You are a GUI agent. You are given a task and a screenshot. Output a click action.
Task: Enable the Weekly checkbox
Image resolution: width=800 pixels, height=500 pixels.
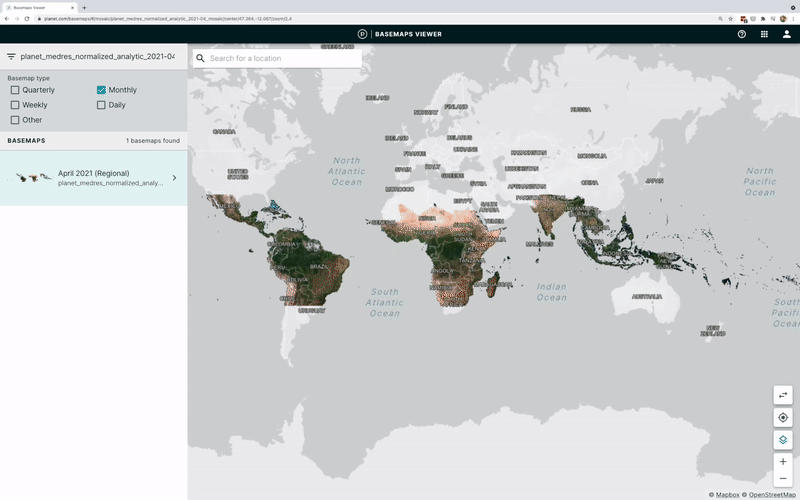(15, 105)
